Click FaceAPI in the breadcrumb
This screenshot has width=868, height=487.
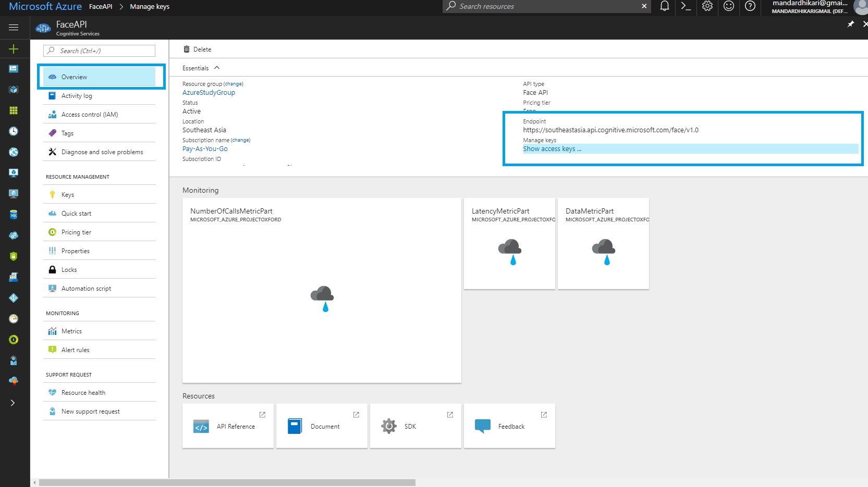point(101,7)
